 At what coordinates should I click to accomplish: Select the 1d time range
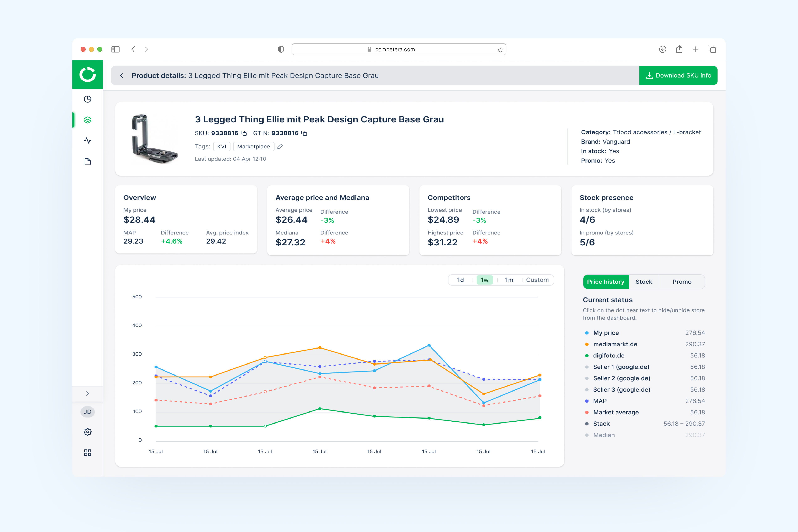pyautogui.click(x=460, y=280)
